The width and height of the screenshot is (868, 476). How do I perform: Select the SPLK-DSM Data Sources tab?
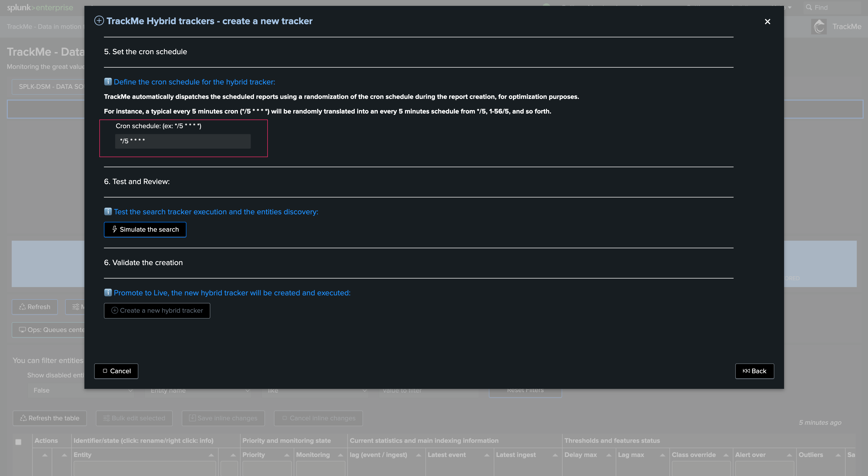(x=48, y=87)
